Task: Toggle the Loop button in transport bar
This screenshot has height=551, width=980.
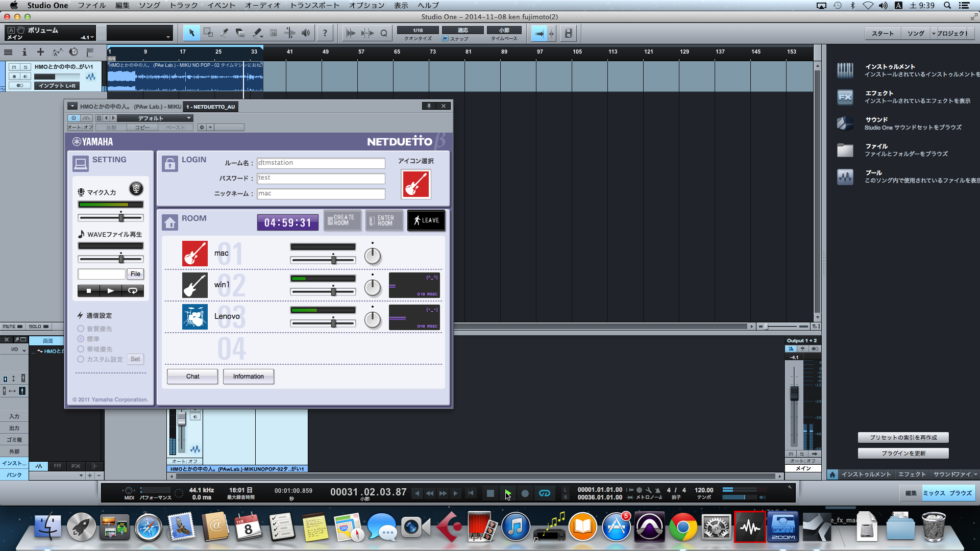Action: pos(545,493)
